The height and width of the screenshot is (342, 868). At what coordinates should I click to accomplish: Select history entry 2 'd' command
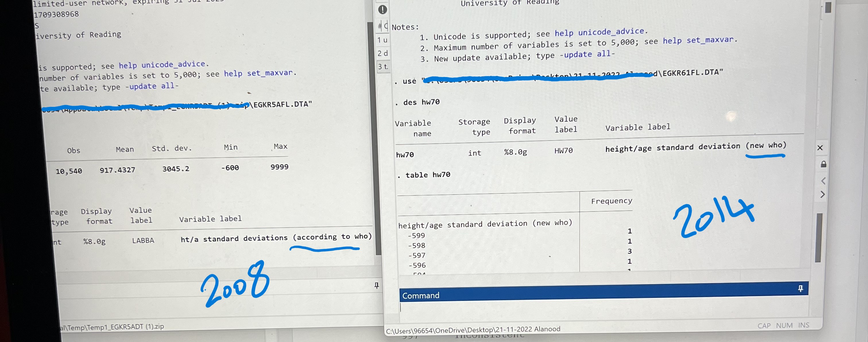382,53
